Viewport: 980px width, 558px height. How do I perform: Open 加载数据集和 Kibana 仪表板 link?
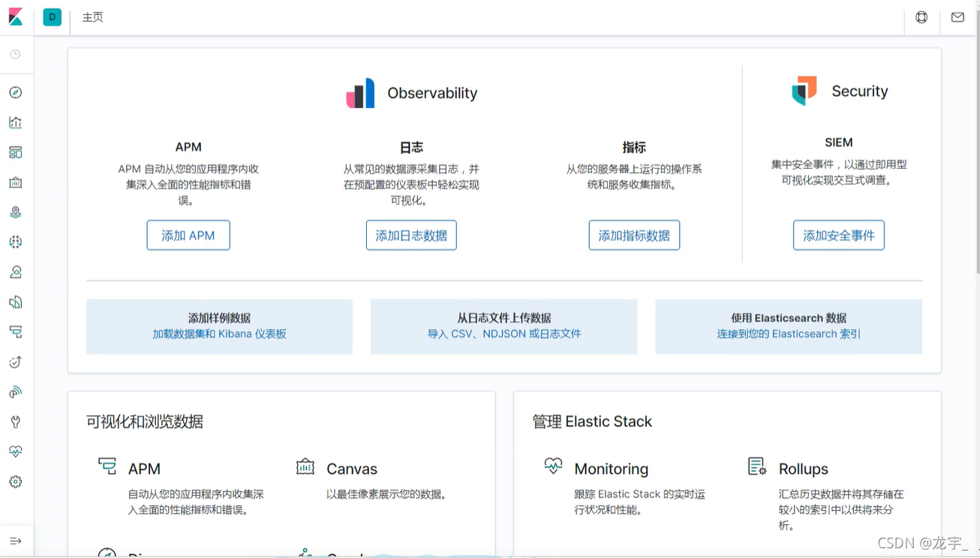[220, 333]
